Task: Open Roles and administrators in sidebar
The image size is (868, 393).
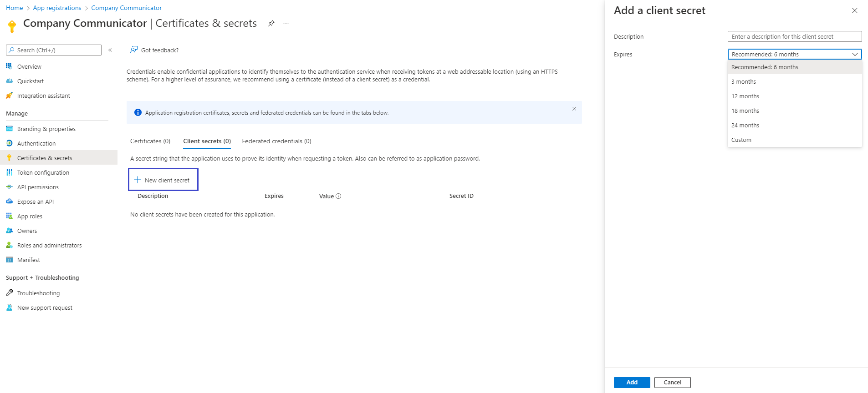Action: click(50, 245)
